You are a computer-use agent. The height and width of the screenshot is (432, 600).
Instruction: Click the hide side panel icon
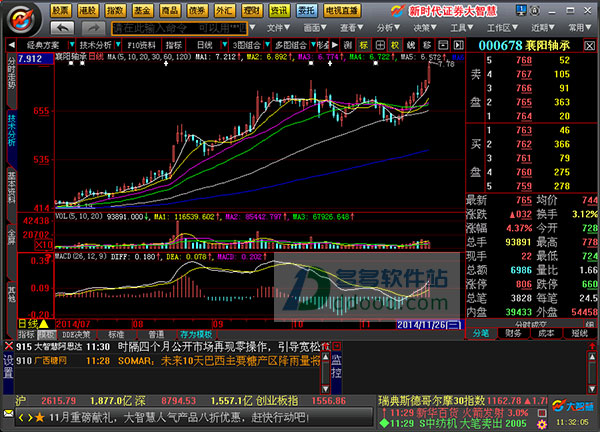pos(458,45)
